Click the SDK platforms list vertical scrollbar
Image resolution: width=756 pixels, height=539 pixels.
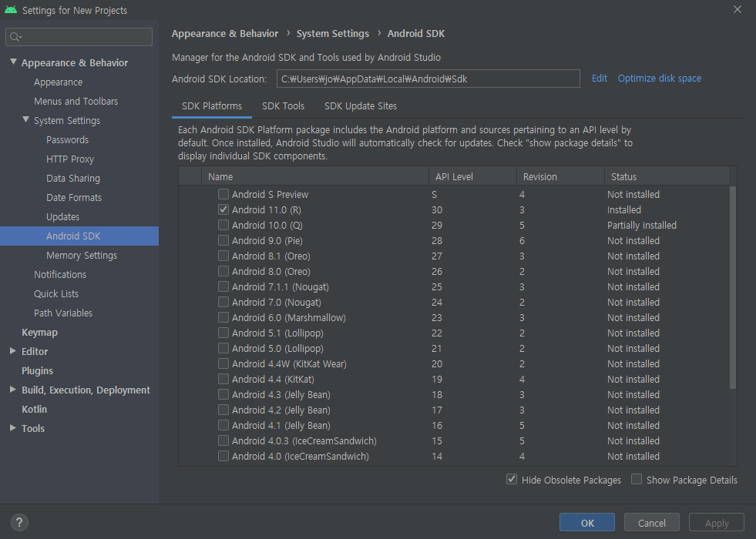click(733, 287)
